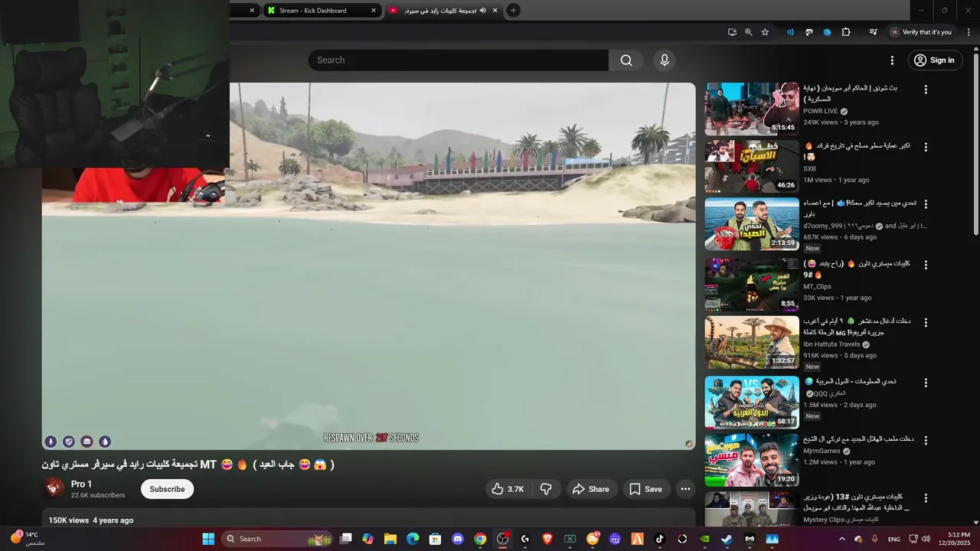The height and width of the screenshot is (551, 980).
Task: Open a new browser tab
Action: point(513,10)
